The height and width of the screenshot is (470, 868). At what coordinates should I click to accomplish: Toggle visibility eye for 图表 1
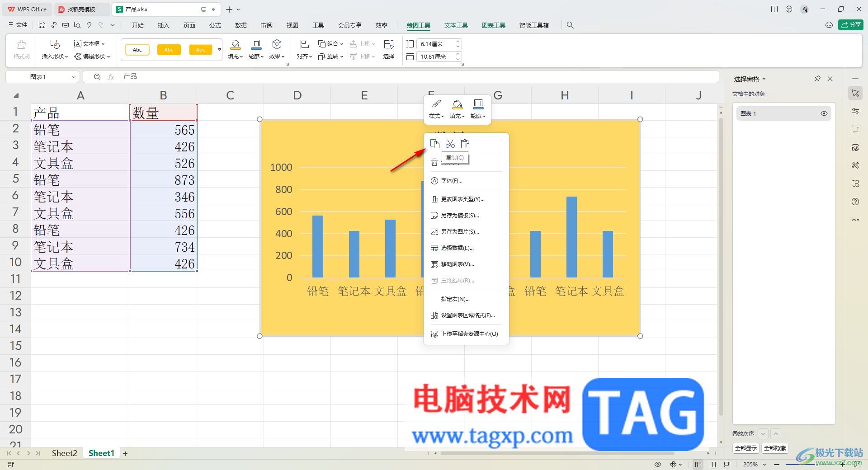[x=824, y=113]
